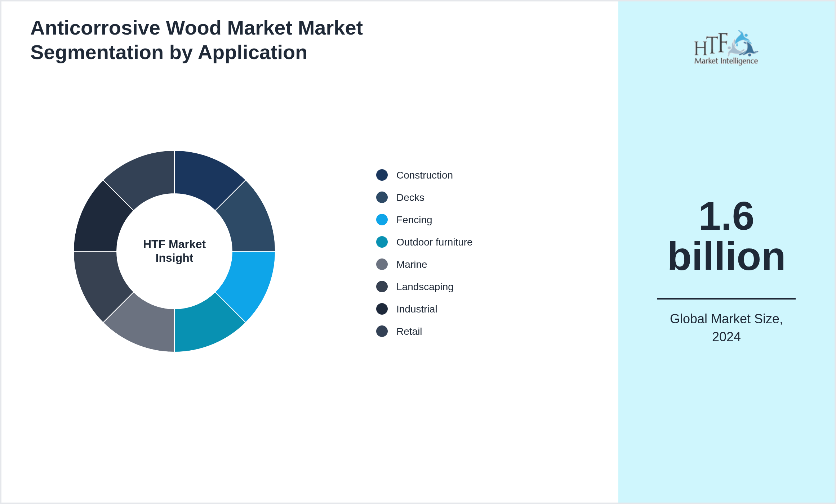Select the Industrial legend dot
This screenshot has height=504, width=836.
382,309
